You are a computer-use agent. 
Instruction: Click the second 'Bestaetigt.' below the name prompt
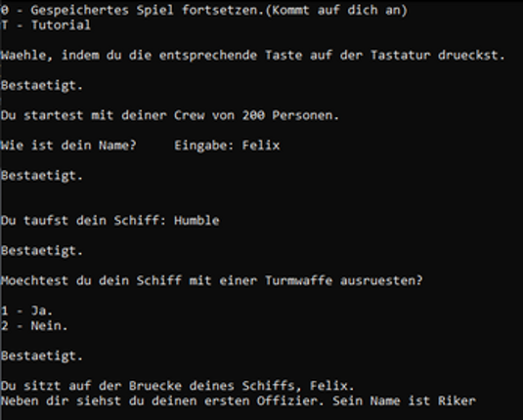pos(42,176)
